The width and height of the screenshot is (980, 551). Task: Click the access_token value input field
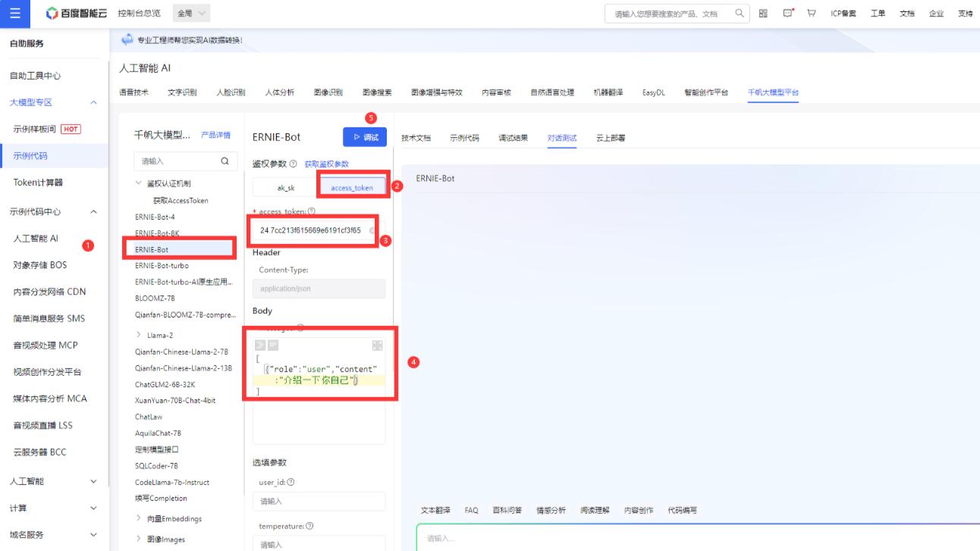[x=317, y=230]
